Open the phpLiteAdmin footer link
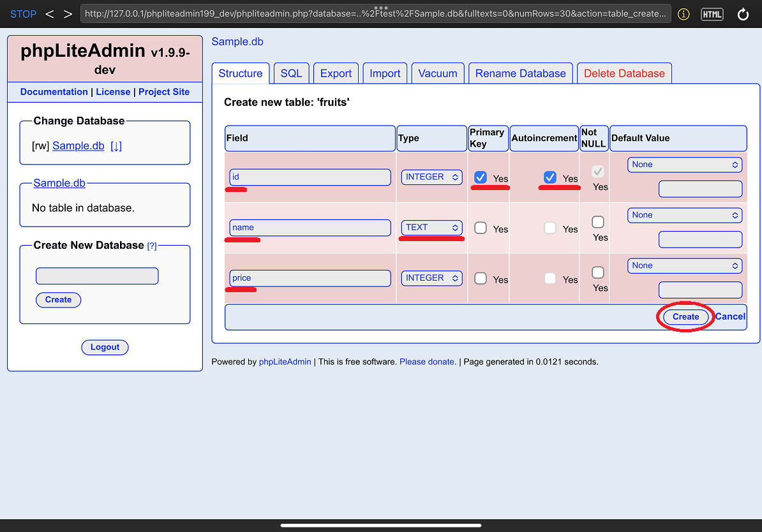 tap(285, 362)
